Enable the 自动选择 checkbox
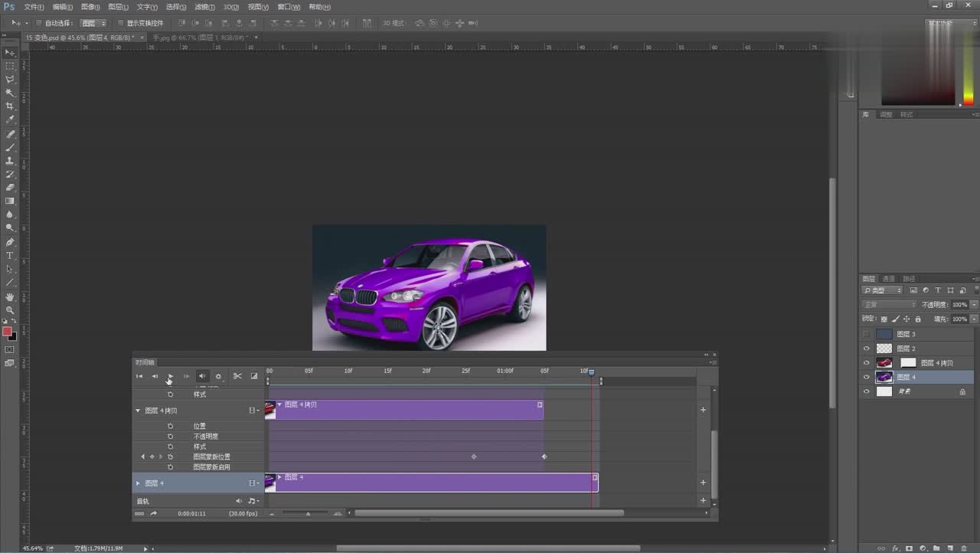 [x=38, y=23]
